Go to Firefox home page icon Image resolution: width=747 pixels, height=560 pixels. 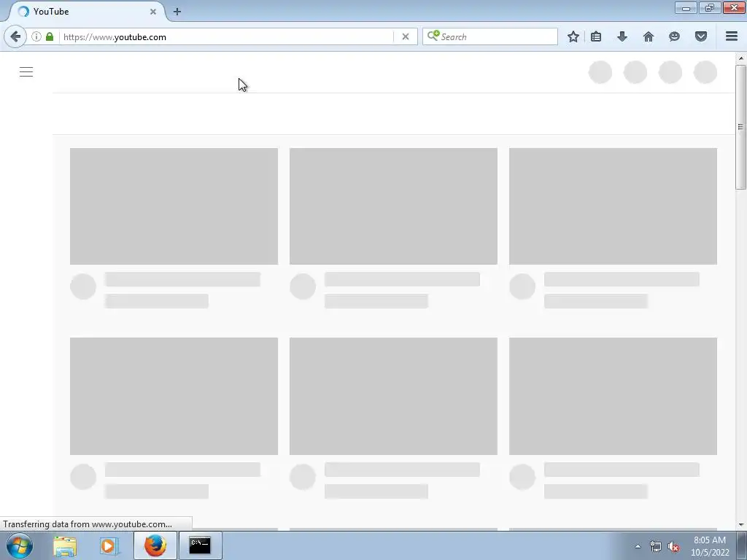point(649,36)
